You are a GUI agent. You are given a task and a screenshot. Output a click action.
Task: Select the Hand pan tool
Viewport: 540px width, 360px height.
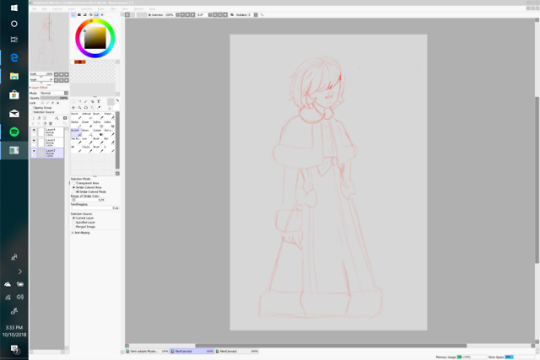(92, 108)
